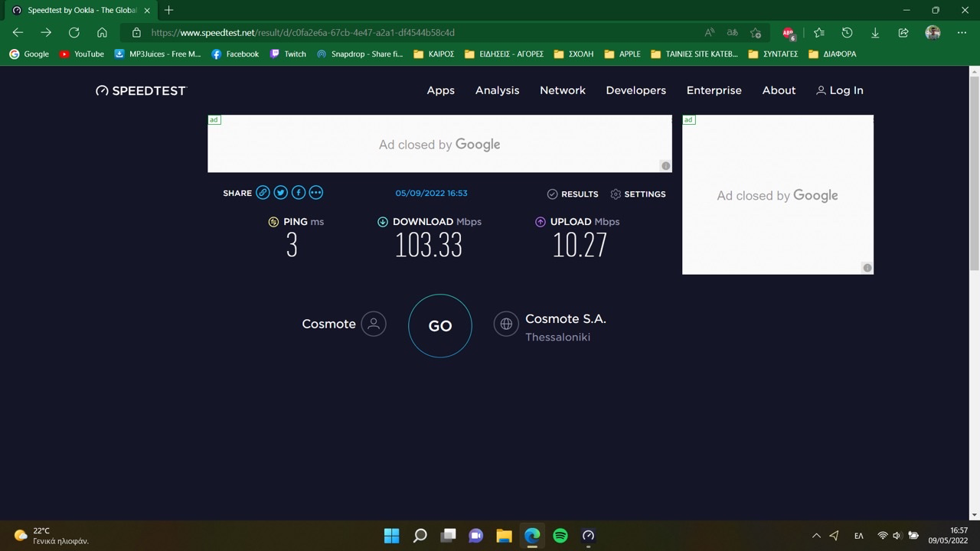Open the Developers menu
980x551 pixels.
(x=636, y=90)
